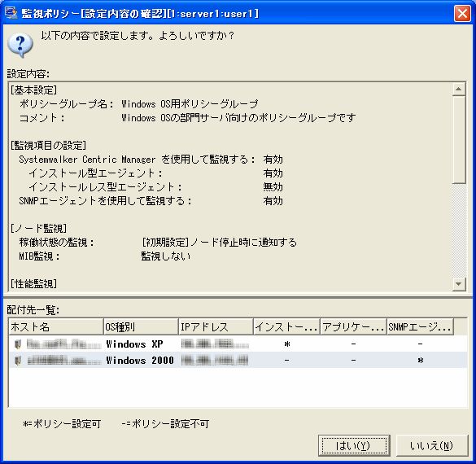Click the blurred IP address in Windows 2000 row
The image size is (476, 464).
[x=215, y=361]
